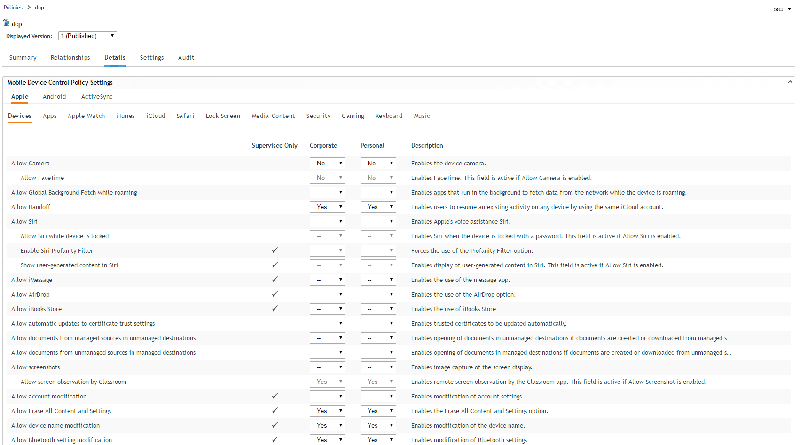The height and width of the screenshot is (445, 800).
Task: Open Personal dropdown for Allow iMessage
Action: [378, 280]
